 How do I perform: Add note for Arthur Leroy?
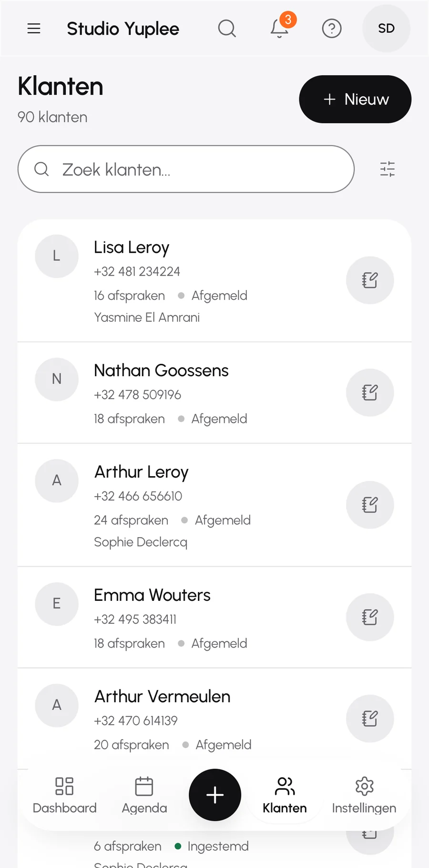pos(370,505)
